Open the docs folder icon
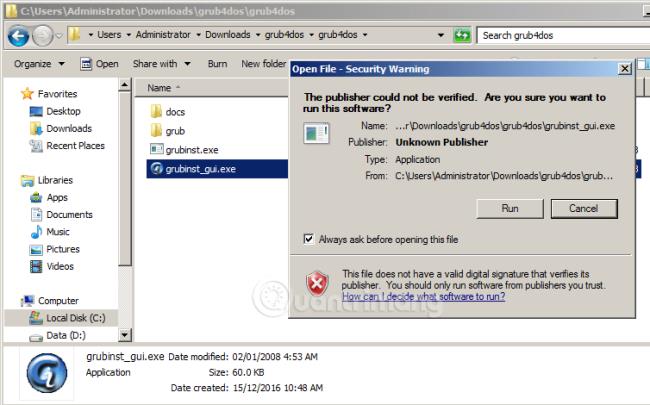The height and width of the screenshot is (405, 650). point(156,112)
